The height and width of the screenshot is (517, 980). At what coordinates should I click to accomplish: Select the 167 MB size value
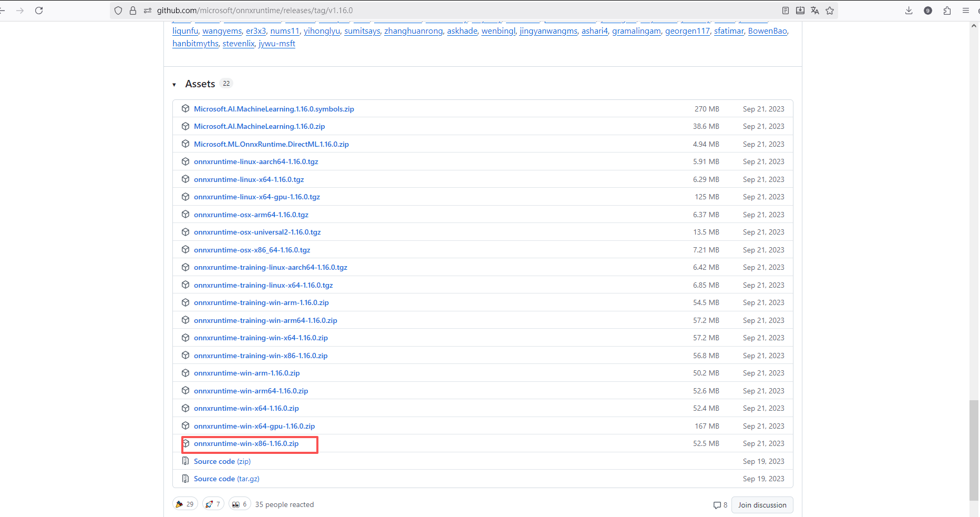tap(707, 426)
